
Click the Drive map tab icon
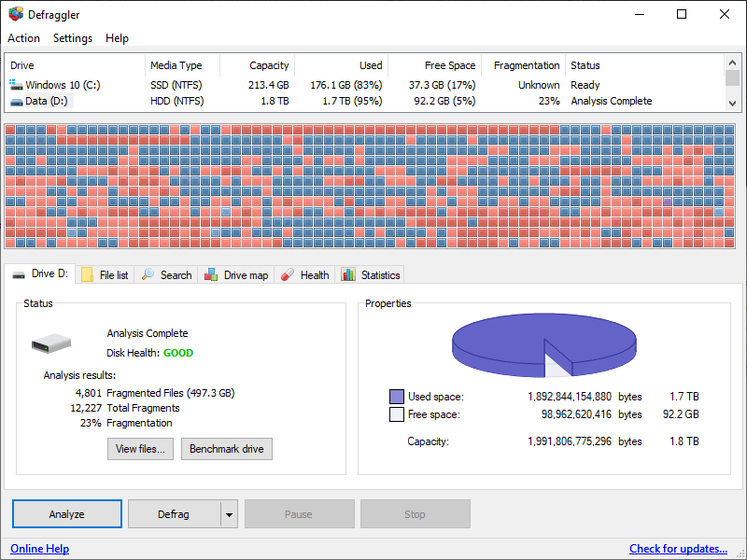click(211, 274)
